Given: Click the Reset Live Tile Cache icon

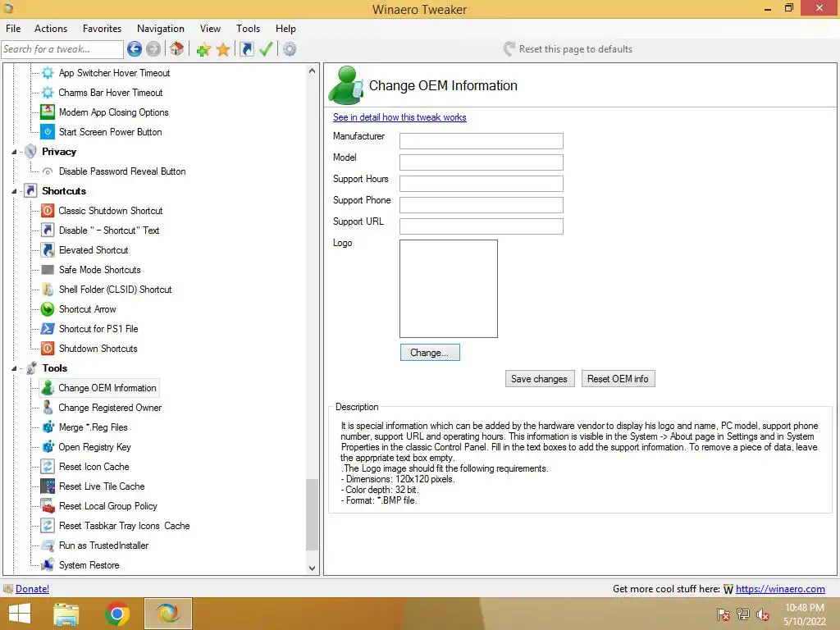Looking at the screenshot, I should click(48, 486).
